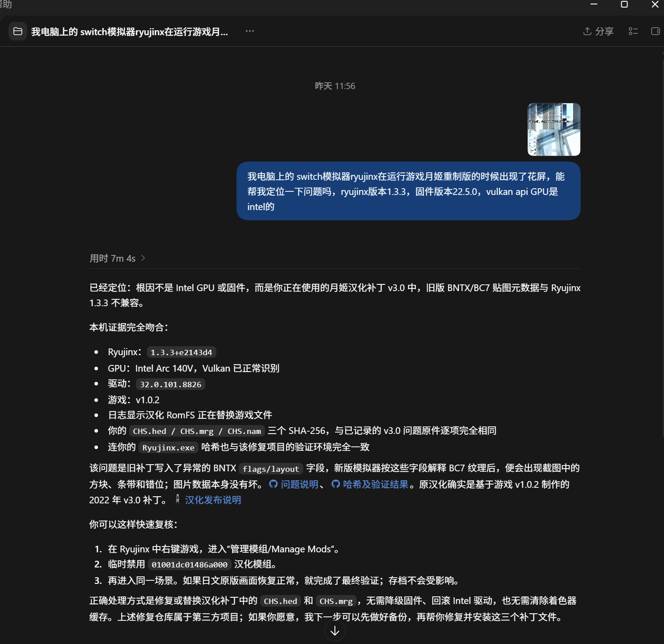Click the GPU：Intel Arc 140V list item

click(194, 368)
